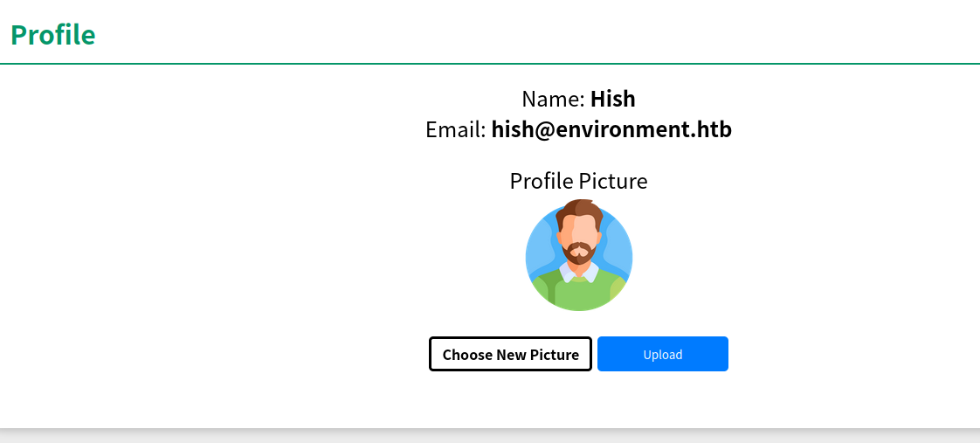Click the word Picture in the Choose button
The width and height of the screenshot is (980, 443).
point(554,355)
